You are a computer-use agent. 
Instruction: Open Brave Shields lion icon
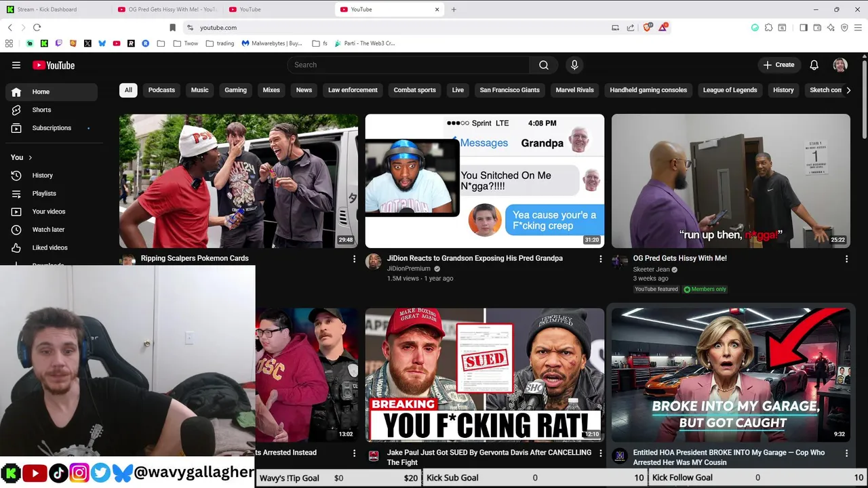[648, 27]
